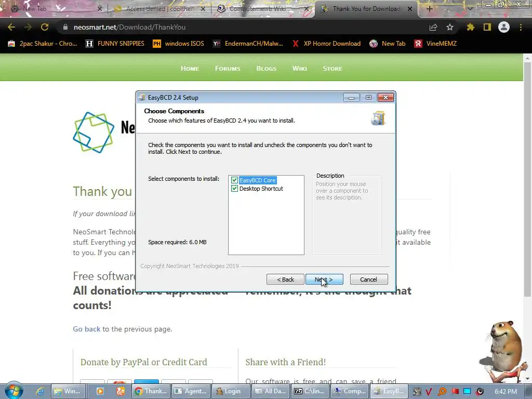Open the Chrome extensions puzzle icon
This screenshot has width=532, height=399.
coord(471,27)
